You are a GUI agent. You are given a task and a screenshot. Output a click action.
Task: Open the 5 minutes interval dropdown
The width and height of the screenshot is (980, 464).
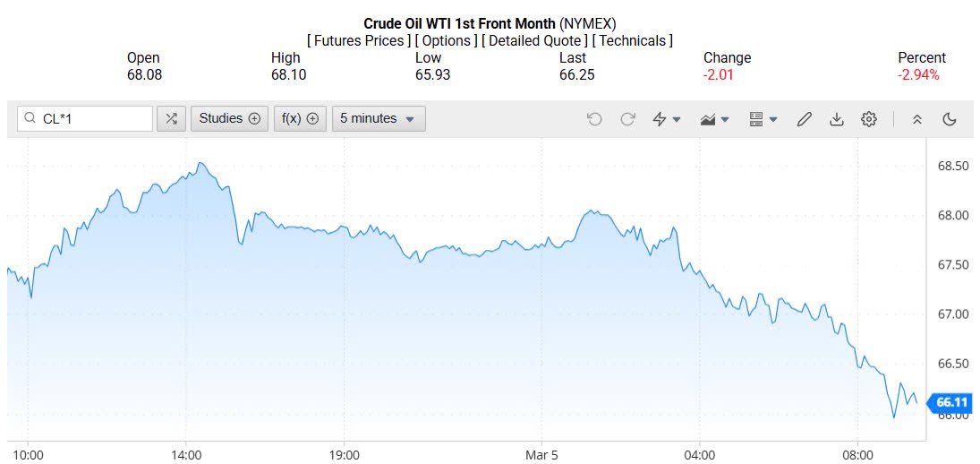tap(378, 118)
